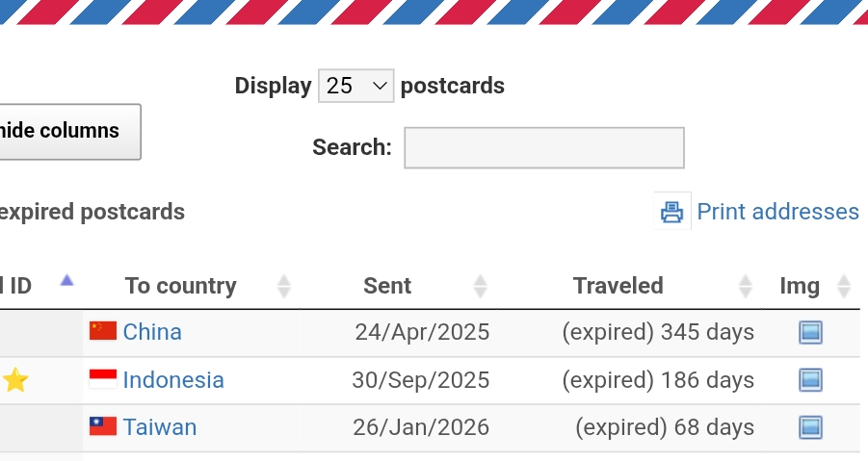This screenshot has width=868, height=461.
Task: Click the printer icon beside Print addresses
Action: pyautogui.click(x=671, y=212)
